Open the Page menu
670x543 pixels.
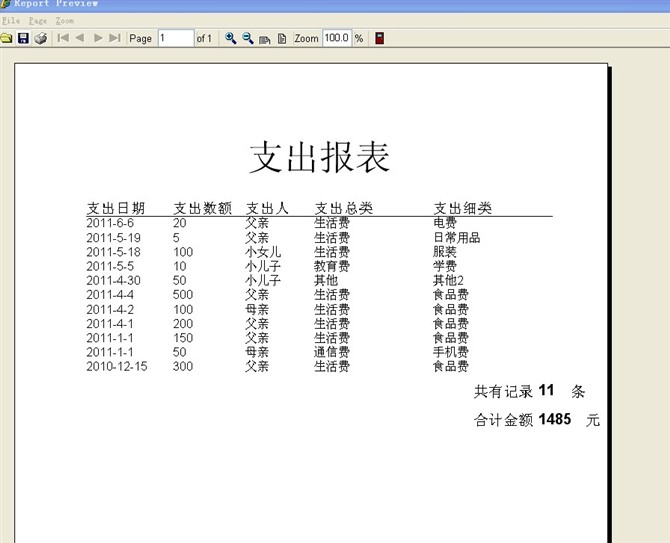point(38,21)
